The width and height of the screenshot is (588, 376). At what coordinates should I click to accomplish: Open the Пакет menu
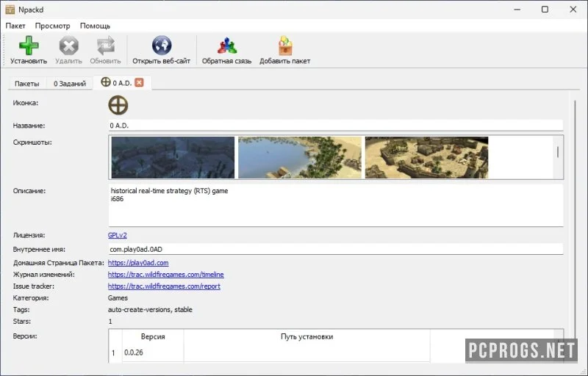pyautogui.click(x=15, y=26)
